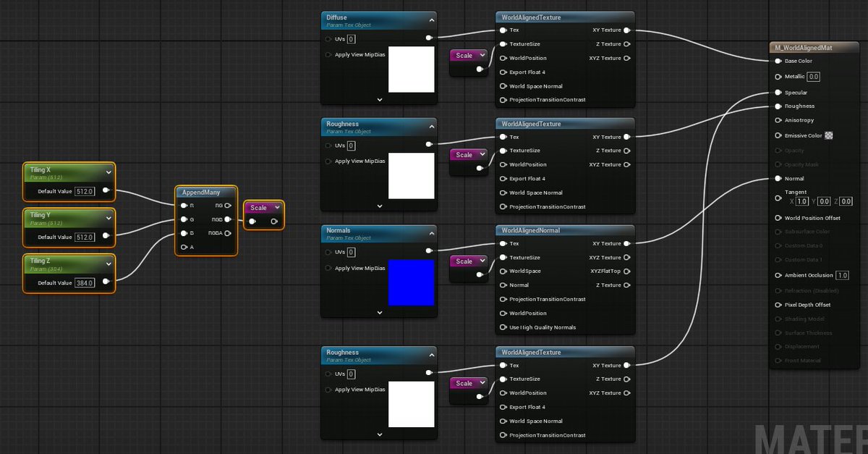
Task: Click the WorldSpace pin on WorldAlignedNormal
Action: (x=503, y=271)
